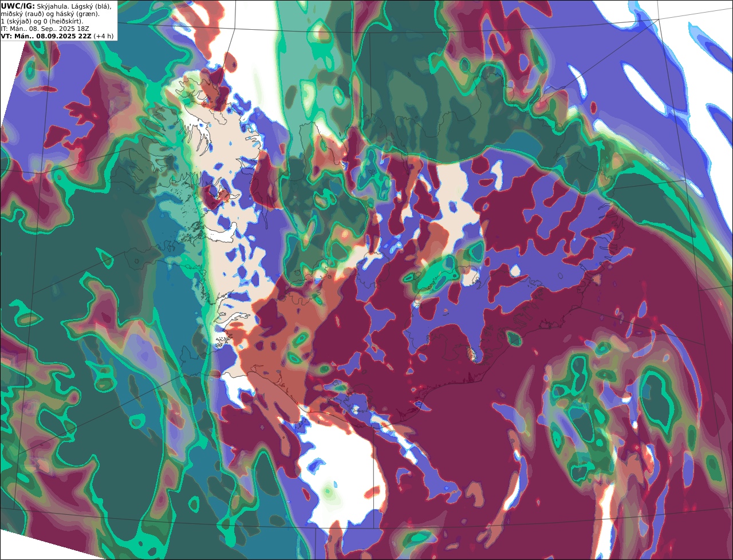Click the "IT: Mán.. 08. Sep.. 2025 18Z" line
The width and height of the screenshot is (733, 560).
(45, 29)
